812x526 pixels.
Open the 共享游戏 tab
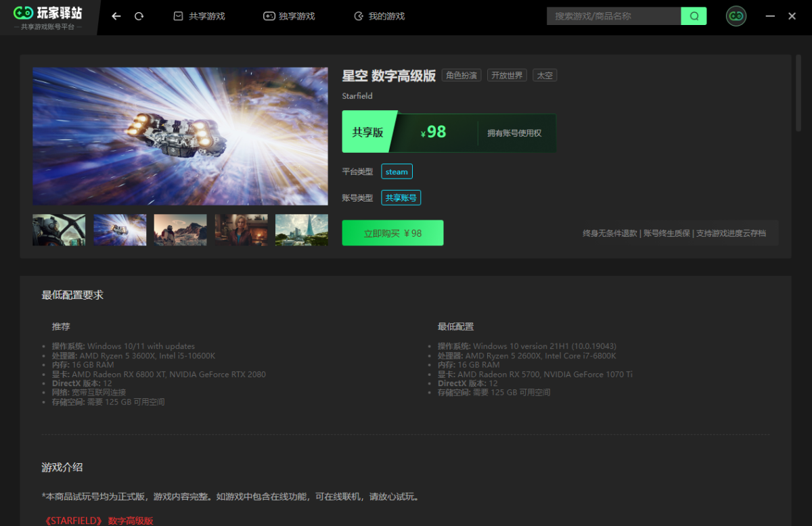point(200,16)
